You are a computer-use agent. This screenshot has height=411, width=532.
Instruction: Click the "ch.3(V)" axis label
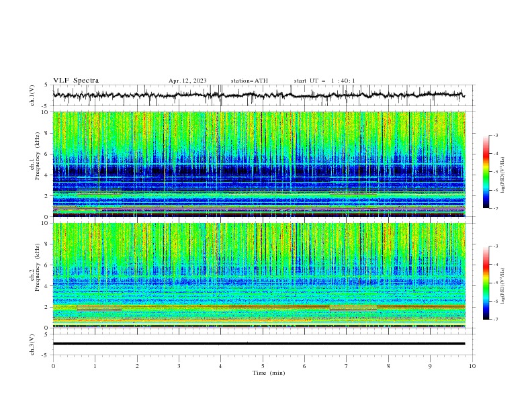[x=32, y=345]
